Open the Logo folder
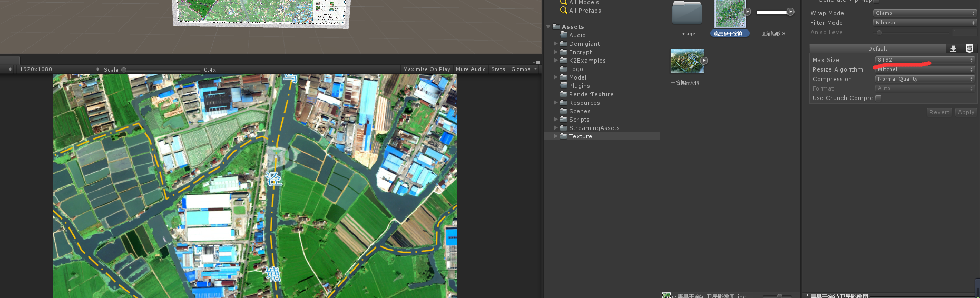Image resolution: width=980 pixels, height=298 pixels. [576, 69]
